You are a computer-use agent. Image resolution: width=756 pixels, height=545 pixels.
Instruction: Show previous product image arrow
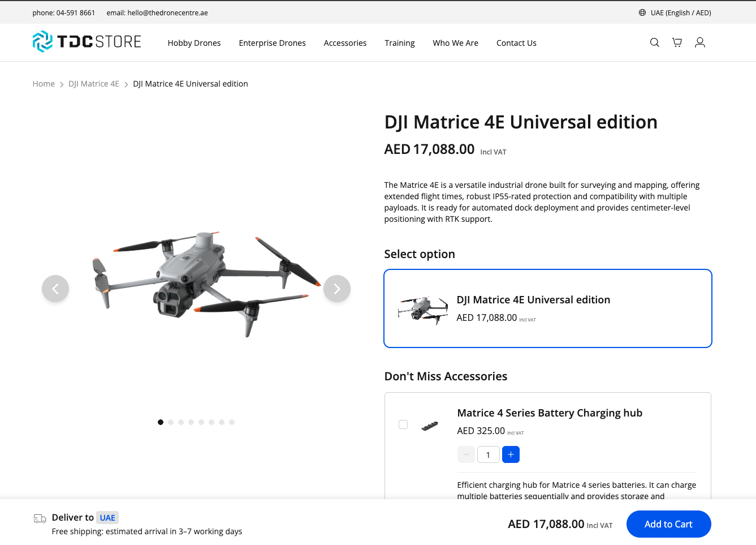tap(55, 289)
